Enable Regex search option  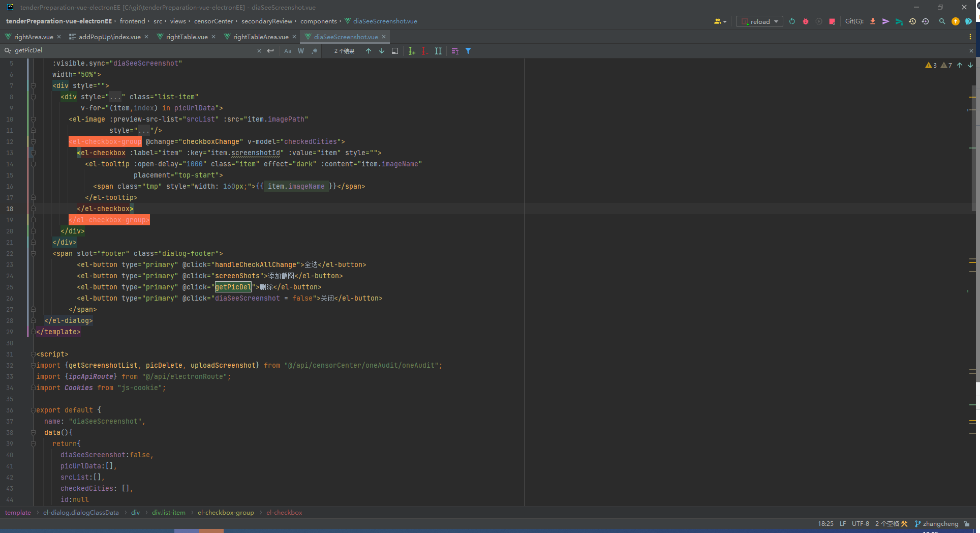tap(314, 51)
